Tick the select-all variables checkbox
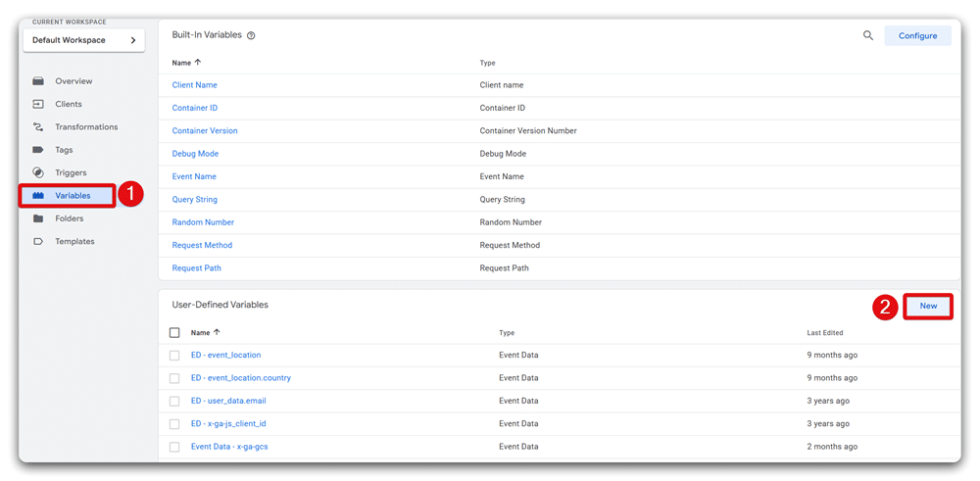 (174, 333)
